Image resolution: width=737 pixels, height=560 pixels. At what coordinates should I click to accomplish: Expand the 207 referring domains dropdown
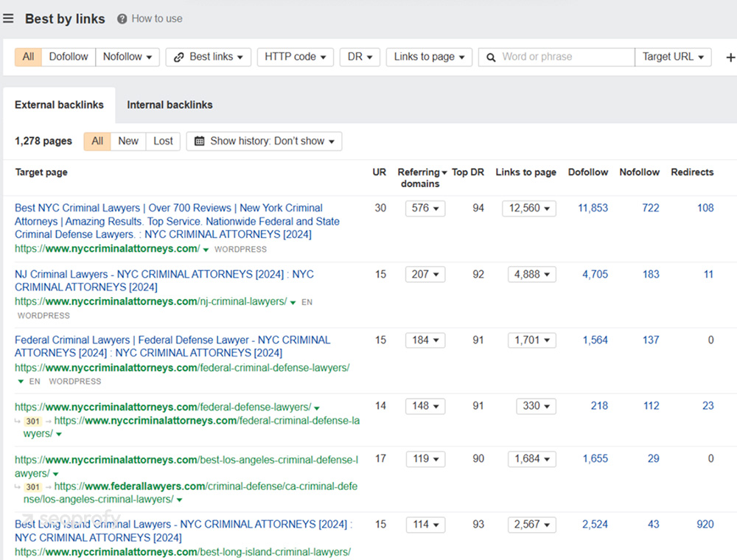point(425,274)
